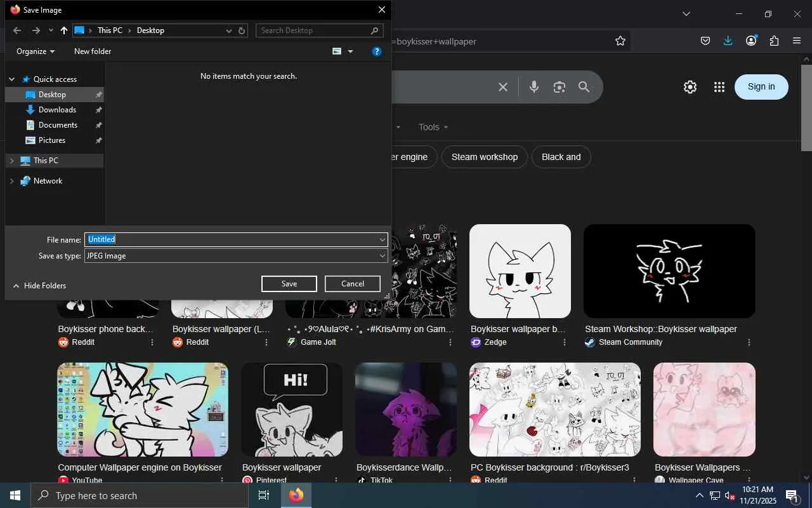Search by image with Google Lens
Viewport: 812px width, 508px height.
pyautogui.click(x=559, y=87)
